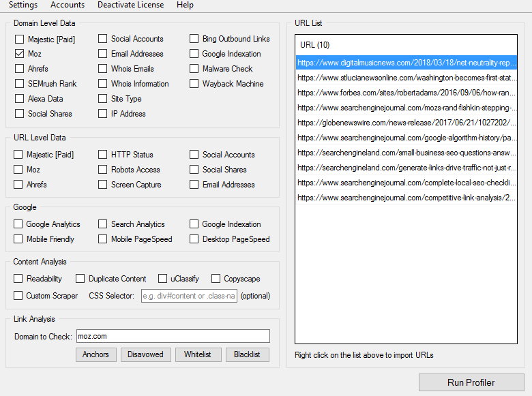Enable the Ahrefs domain level checkbox

pyautogui.click(x=20, y=69)
